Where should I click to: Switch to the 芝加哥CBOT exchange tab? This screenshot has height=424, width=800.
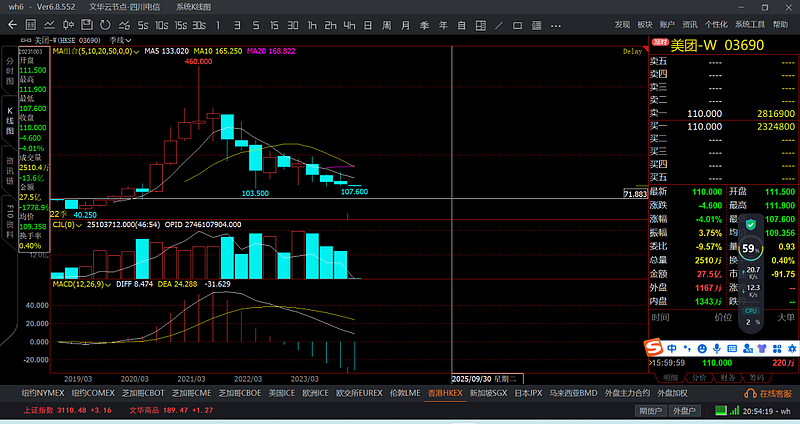point(143,393)
